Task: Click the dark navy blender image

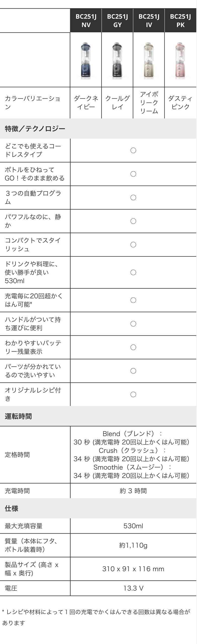Action: pyautogui.click(x=86, y=60)
